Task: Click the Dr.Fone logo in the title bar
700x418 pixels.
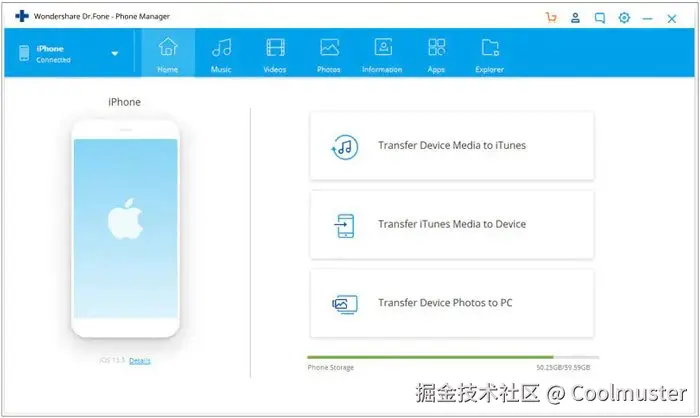Action: click(21, 16)
